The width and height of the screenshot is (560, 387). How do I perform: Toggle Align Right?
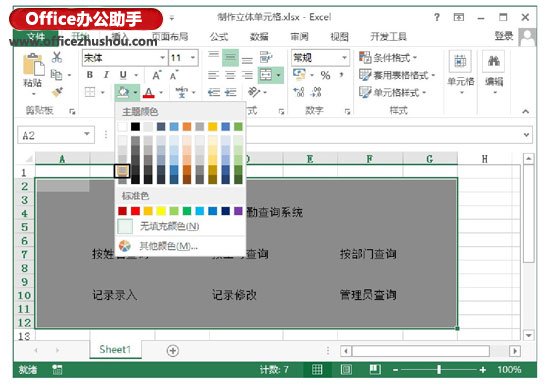247,75
